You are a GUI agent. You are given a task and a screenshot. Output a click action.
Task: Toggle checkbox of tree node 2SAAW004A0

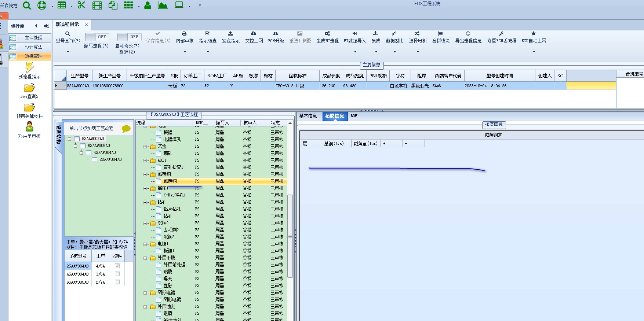coord(95,160)
